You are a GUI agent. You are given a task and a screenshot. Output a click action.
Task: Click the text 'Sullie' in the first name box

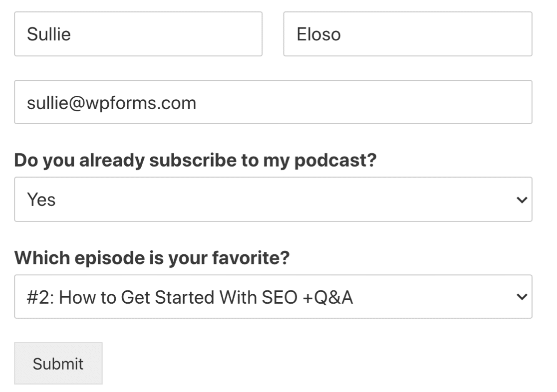coord(49,34)
